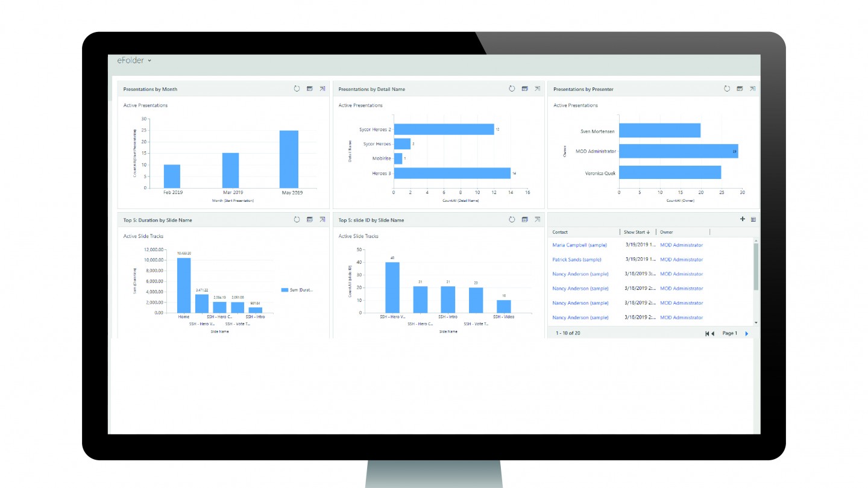Go to next page of records
Viewport: 868px width, 488px height.
[x=747, y=334]
